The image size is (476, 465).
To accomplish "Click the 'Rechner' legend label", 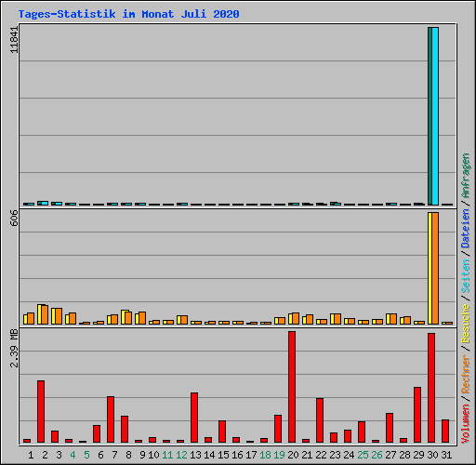I will [x=466, y=375].
